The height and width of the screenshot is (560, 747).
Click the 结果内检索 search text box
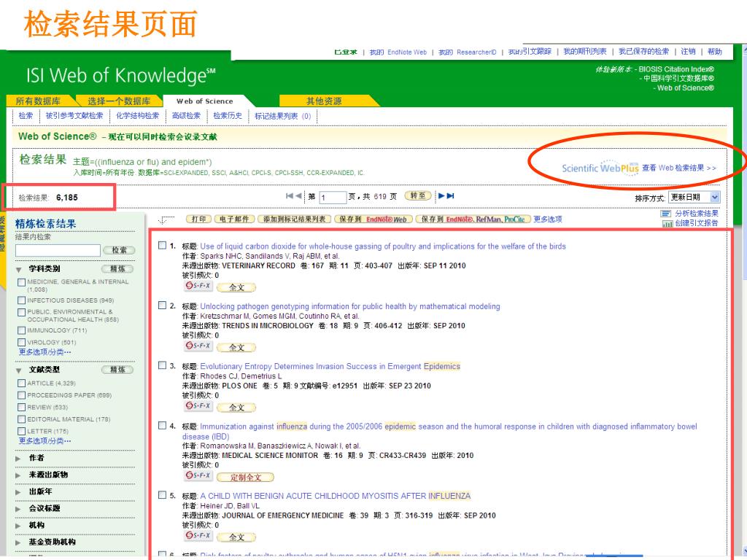coord(58,251)
